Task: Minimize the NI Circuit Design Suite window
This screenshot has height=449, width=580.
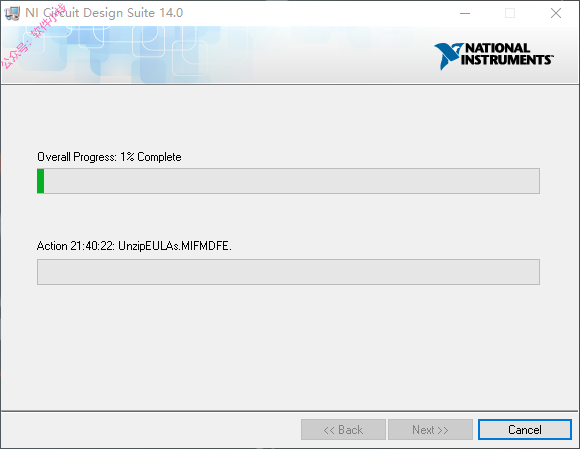Action: tap(465, 13)
